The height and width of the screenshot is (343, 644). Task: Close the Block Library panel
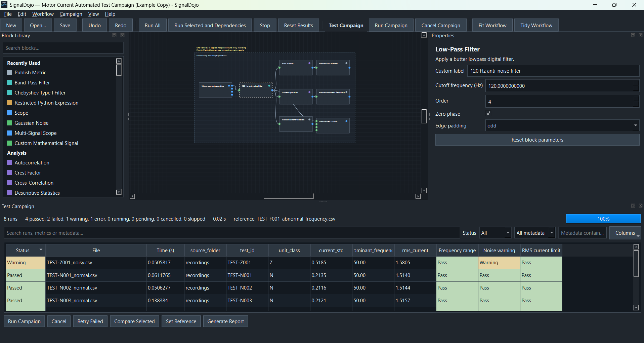123,35
